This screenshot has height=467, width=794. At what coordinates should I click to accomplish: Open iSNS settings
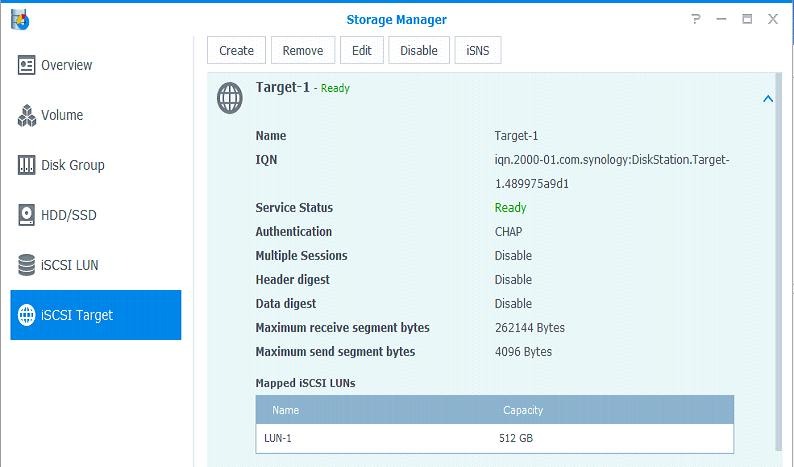(477, 51)
